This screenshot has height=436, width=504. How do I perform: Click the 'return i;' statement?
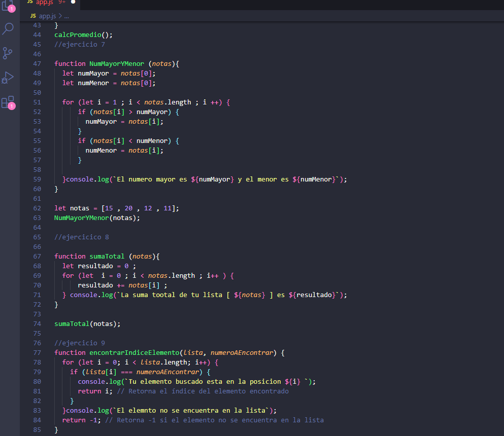pyautogui.click(x=95, y=391)
